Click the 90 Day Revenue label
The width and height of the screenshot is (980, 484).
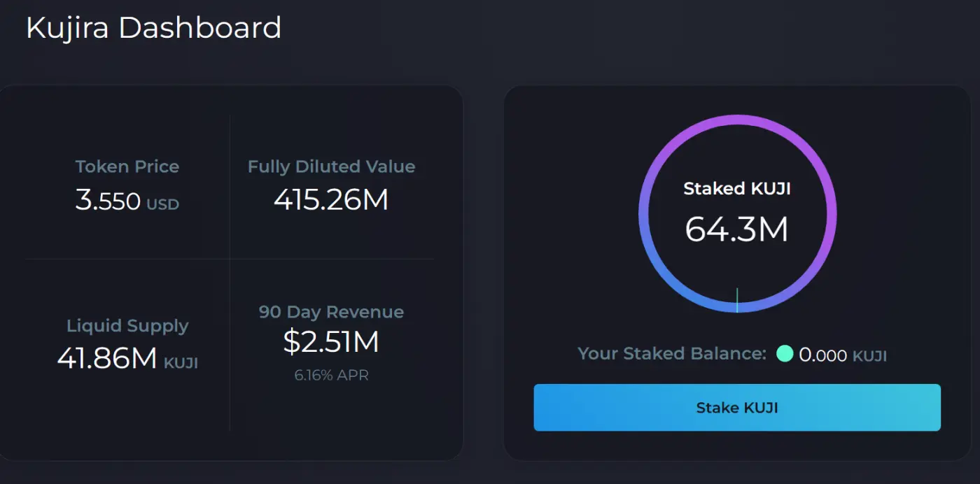point(331,312)
